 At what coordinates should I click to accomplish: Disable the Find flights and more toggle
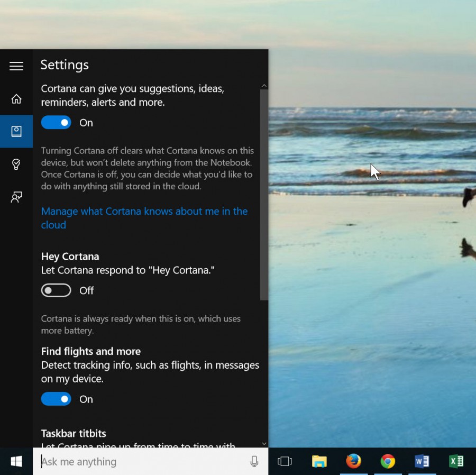[56, 399]
